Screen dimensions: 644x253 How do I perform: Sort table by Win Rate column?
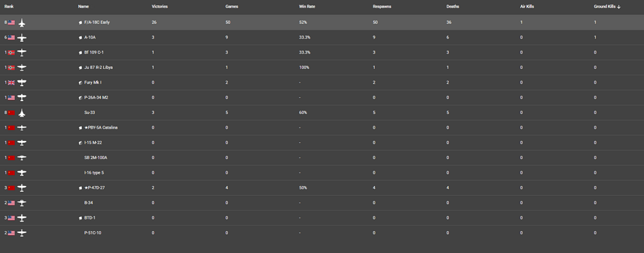point(307,7)
